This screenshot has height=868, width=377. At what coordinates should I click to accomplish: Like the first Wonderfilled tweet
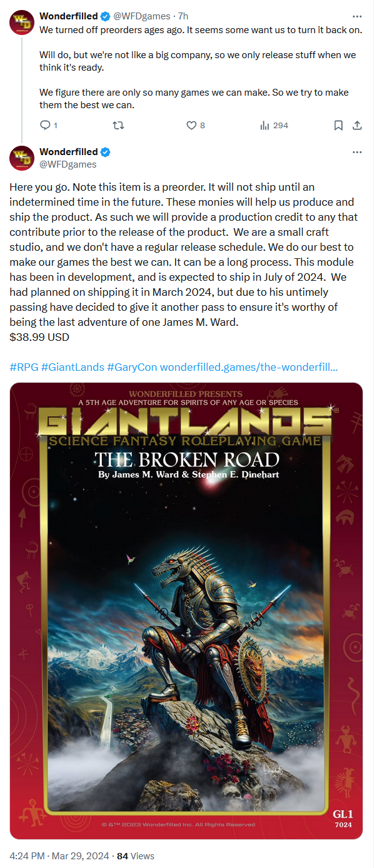[192, 126]
